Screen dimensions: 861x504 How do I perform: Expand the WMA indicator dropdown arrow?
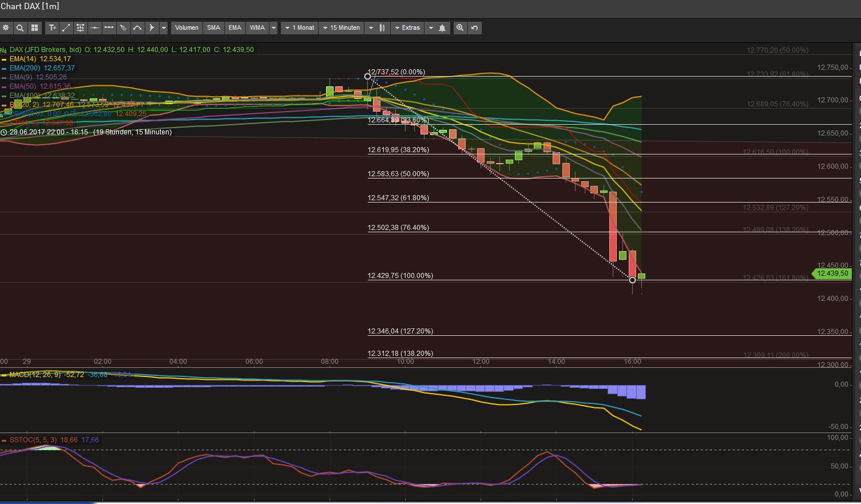273,27
